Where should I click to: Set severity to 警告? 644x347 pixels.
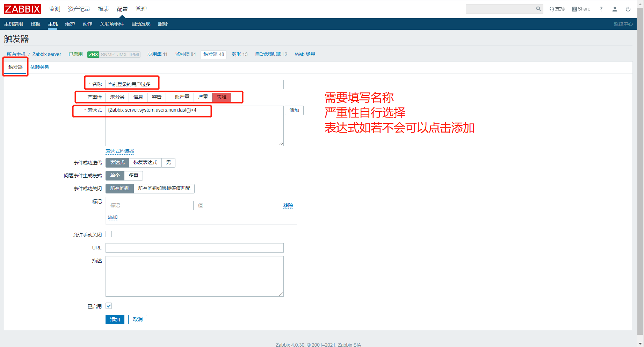point(157,97)
